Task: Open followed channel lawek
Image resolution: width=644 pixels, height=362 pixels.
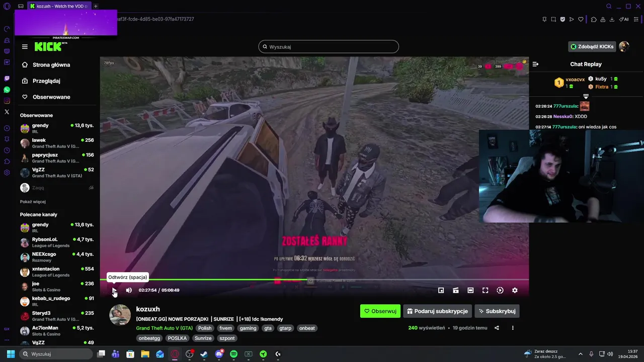Action: (57, 143)
